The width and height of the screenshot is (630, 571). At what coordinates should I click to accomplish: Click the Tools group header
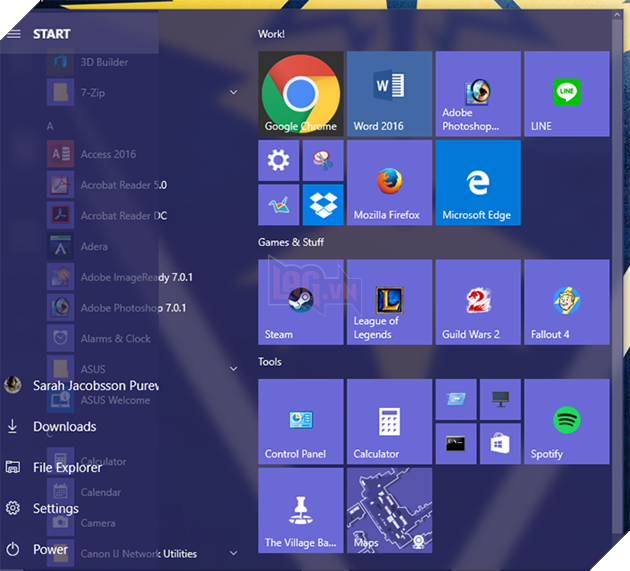pyautogui.click(x=270, y=362)
